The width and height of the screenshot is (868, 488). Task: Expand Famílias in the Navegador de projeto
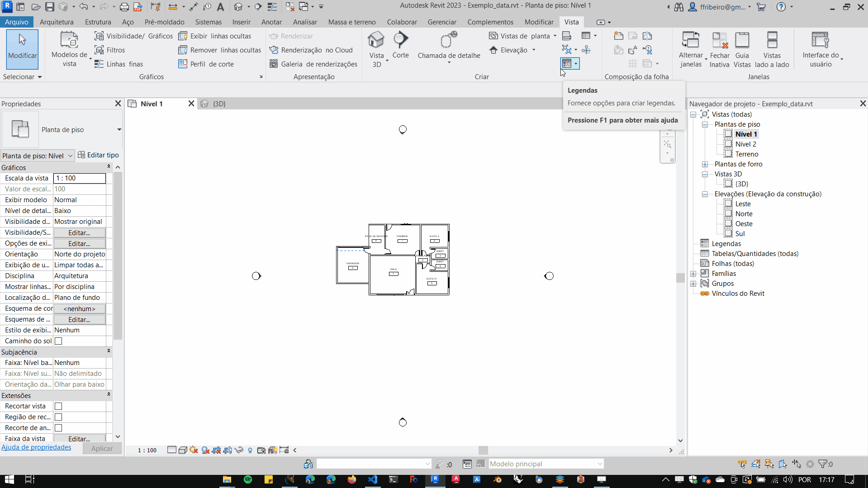tap(694, 274)
